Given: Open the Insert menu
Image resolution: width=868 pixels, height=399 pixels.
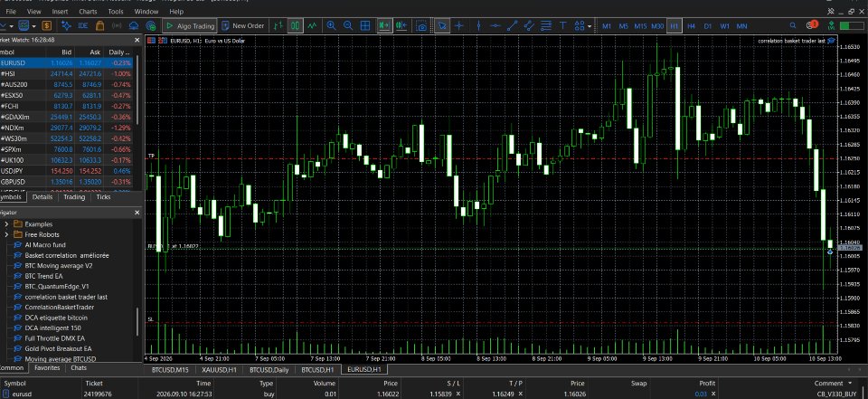Looking at the screenshot, I should (x=60, y=11).
